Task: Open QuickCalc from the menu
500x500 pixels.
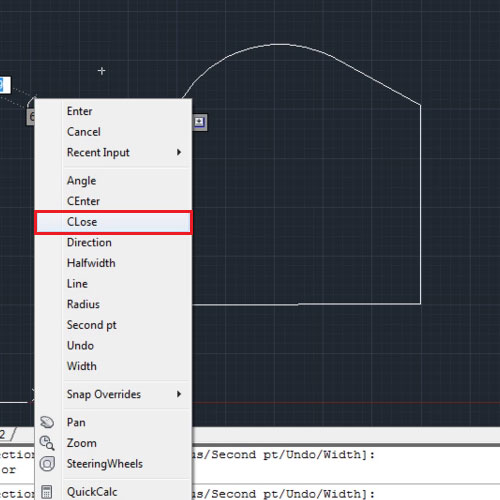Action: (113, 492)
